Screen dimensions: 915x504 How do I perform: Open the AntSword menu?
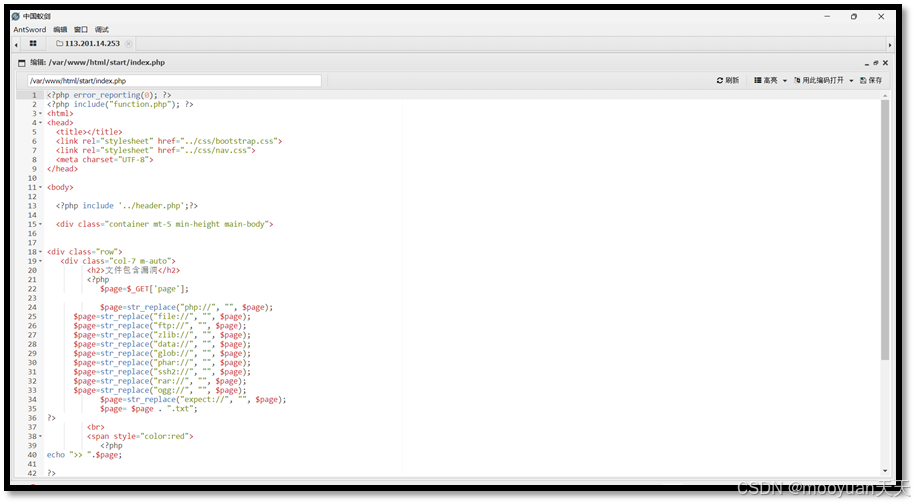point(30,30)
